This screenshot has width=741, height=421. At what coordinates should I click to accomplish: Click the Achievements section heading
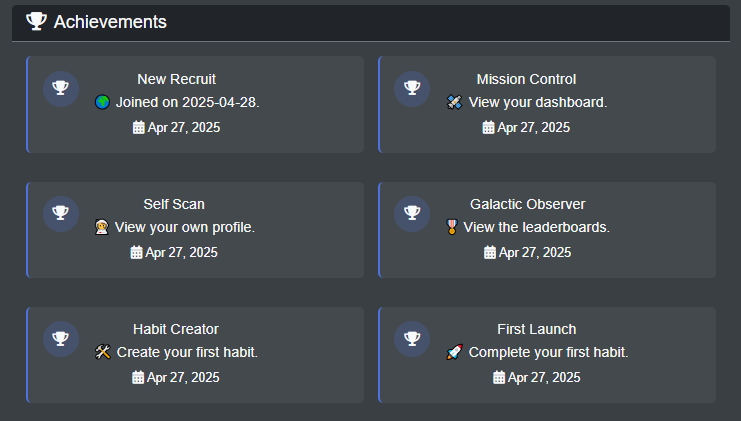[x=110, y=21]
